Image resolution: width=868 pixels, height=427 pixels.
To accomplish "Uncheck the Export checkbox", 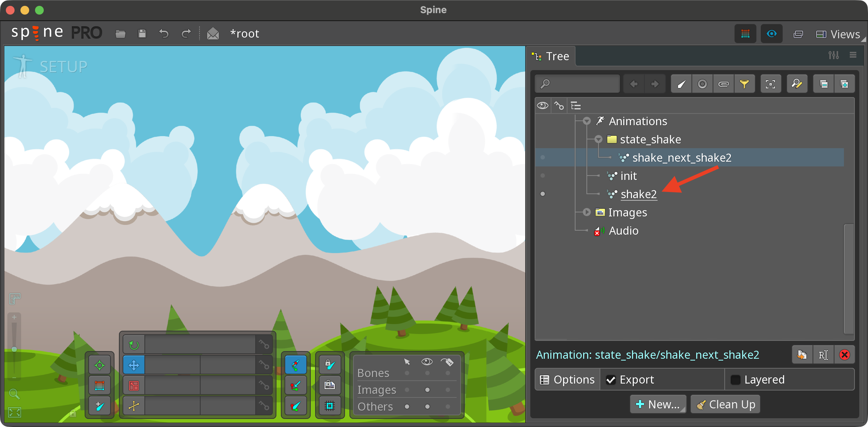I will coord(611,380).
